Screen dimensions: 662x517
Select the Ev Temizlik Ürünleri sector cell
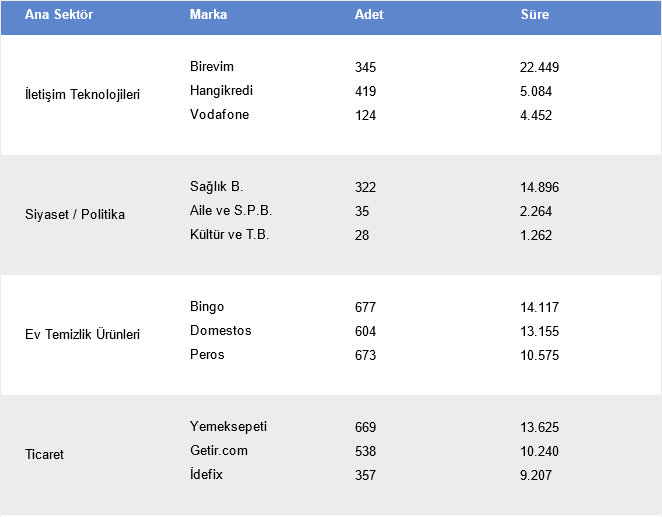click(82, 335)
